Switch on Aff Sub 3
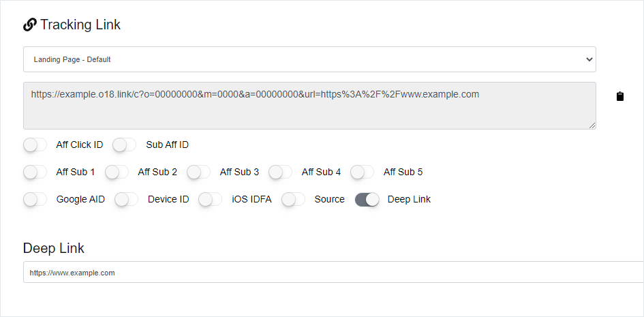644x317 pixels. [x=198, y=172]
